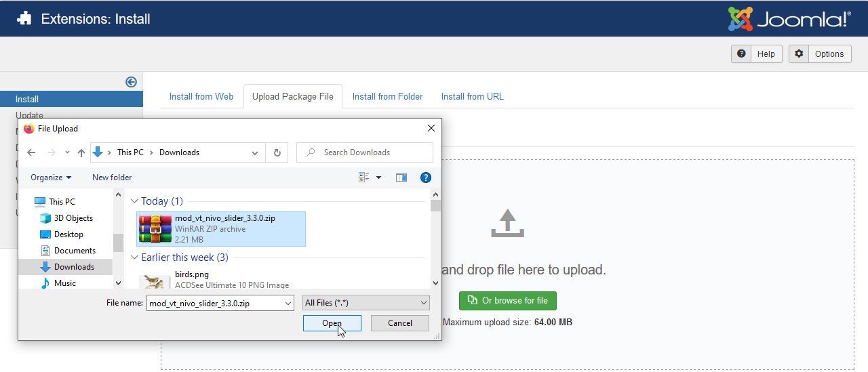The width and height of the screenshot is (868, 372).
Task: Click the Options gear button
Action: (x=820, y=54)
